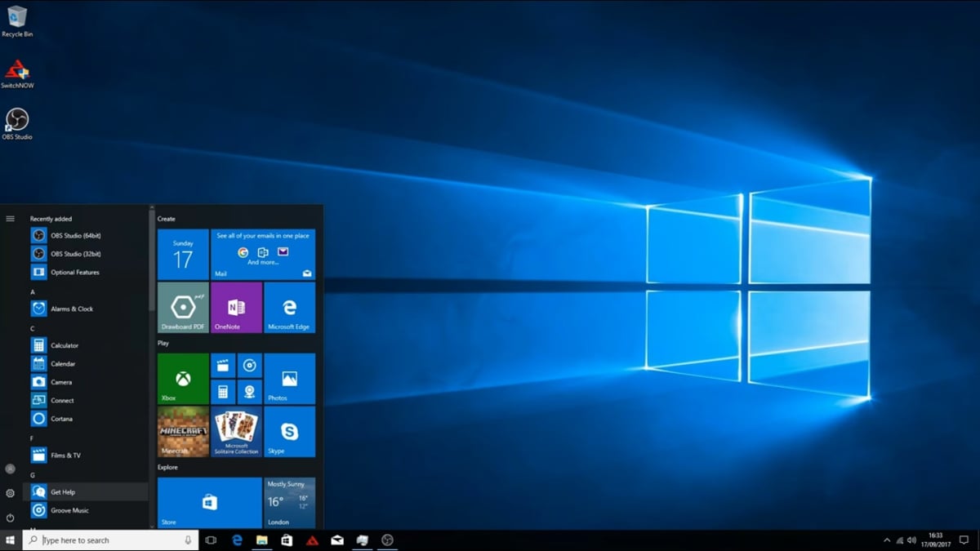Screen dimensions: 980x551
Task: Open Cortana from the app list
Action: [61, 418]
